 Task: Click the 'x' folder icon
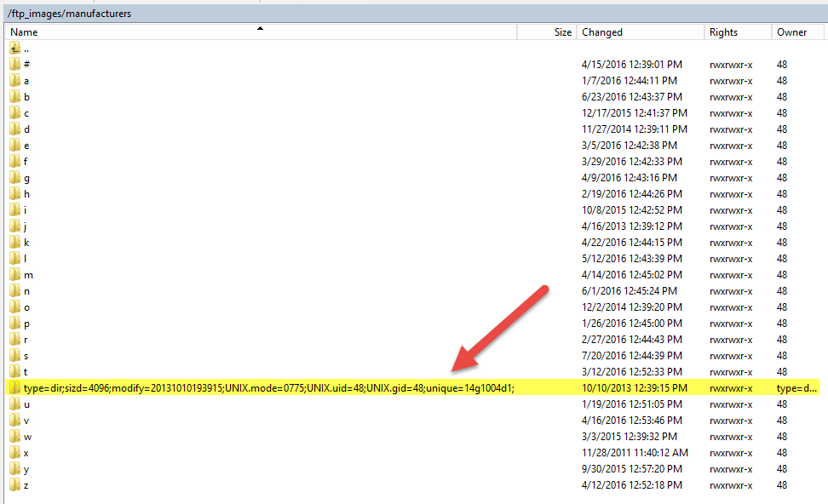click(14, 453)
